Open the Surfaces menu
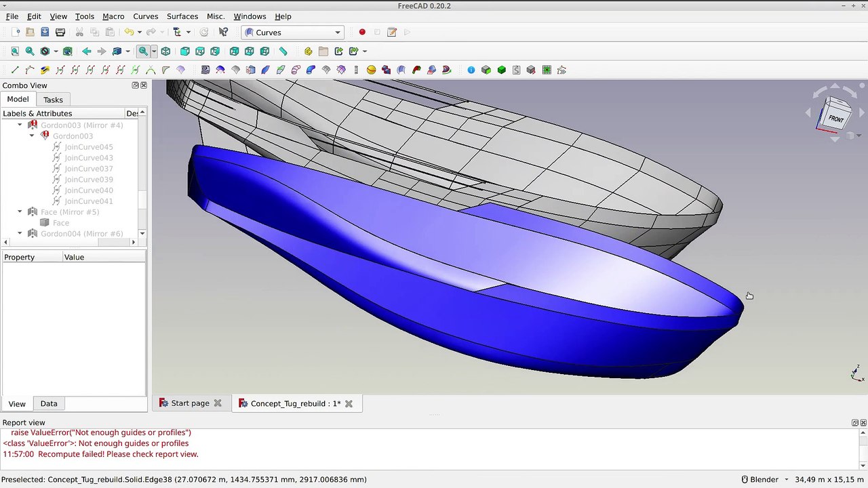The height and width of the screenshot is (488, 868). coord(182,16)
